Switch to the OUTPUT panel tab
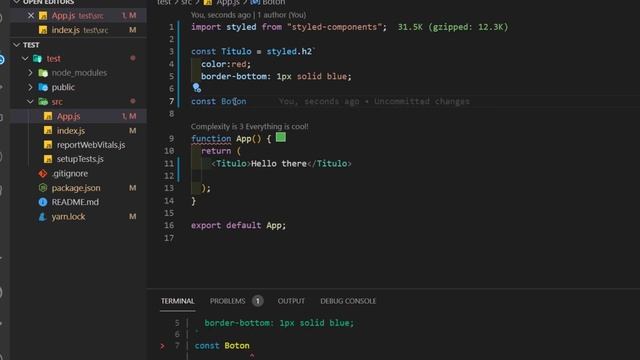This screenshot has height=360, width=640. click(x=291, y=301)
